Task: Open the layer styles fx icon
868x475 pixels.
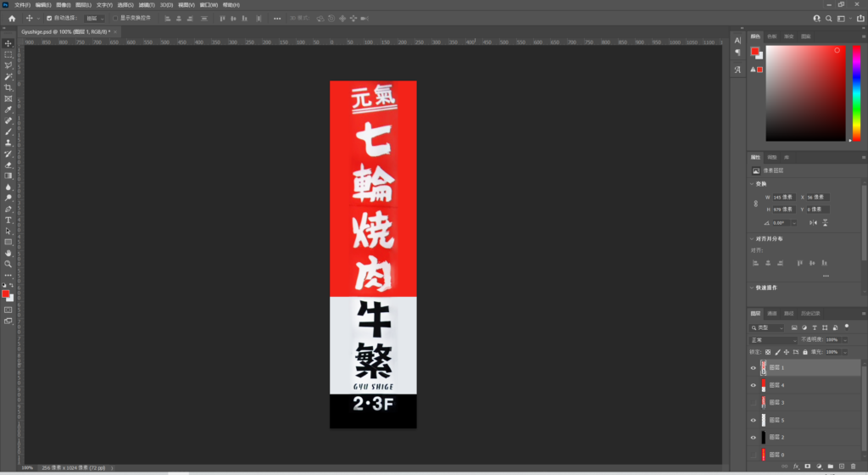Action: [x=796, y=467]
